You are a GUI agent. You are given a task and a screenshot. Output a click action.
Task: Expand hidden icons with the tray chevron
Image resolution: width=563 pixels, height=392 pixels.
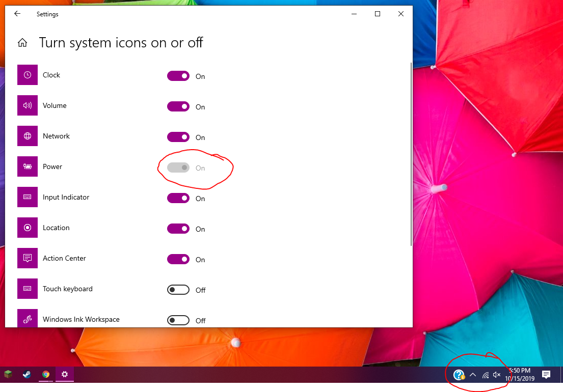pyautogui.click(x=473, y=374)
